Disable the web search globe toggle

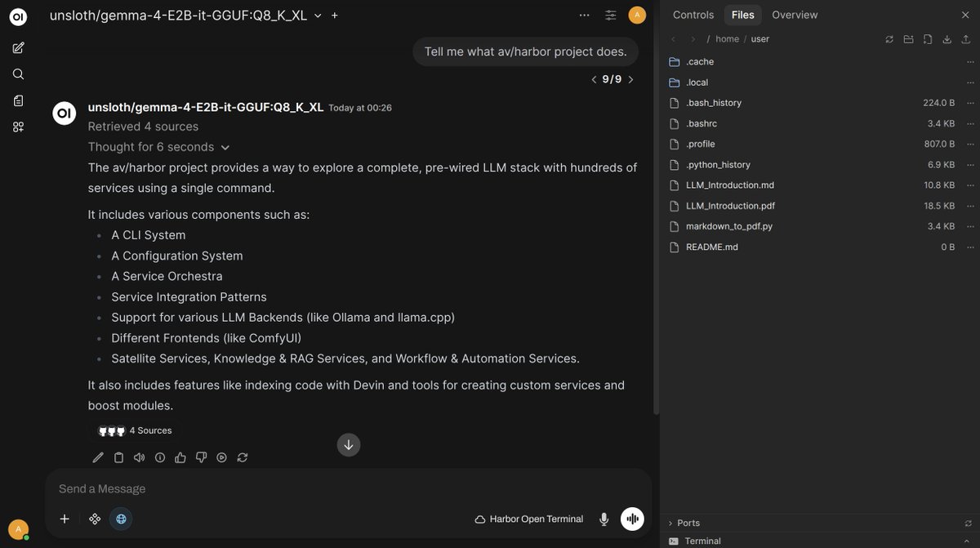[121, 519]
